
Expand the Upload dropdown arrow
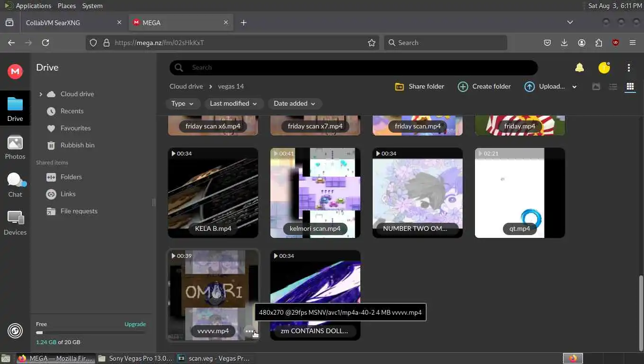pos(574,87)
